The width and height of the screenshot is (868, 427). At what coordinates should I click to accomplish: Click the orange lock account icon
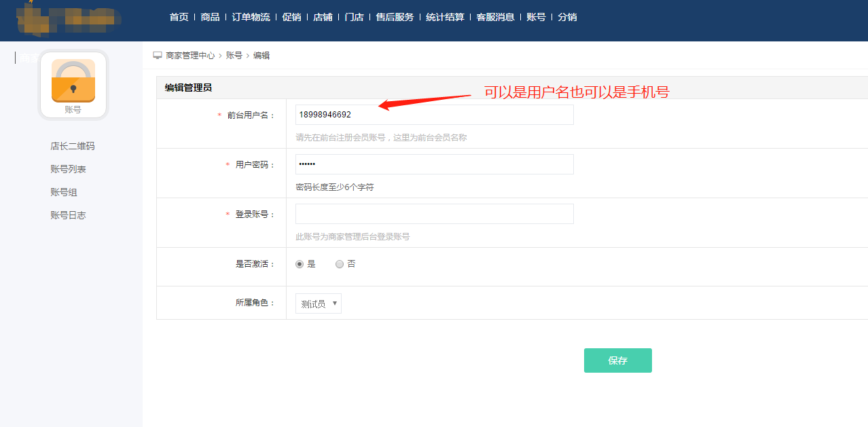coord(73,81)
